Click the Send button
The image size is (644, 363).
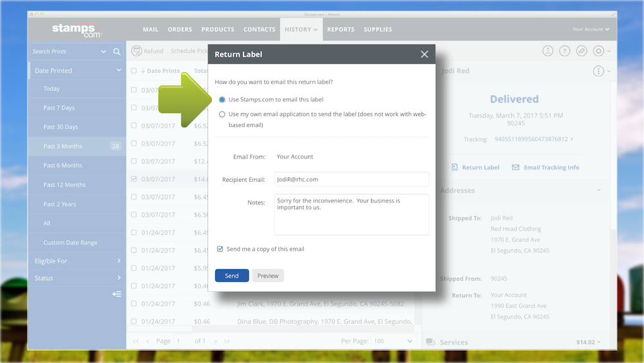pyautogui.click(x=232, y=276)
